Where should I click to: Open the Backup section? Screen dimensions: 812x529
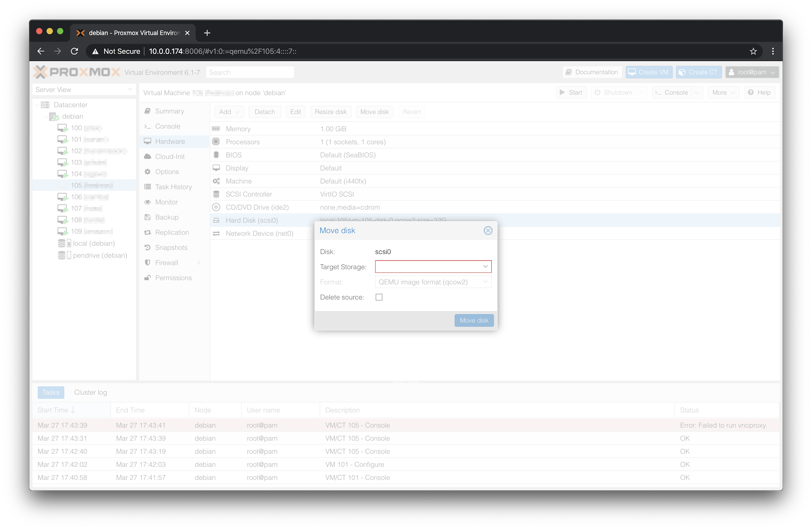174,217
